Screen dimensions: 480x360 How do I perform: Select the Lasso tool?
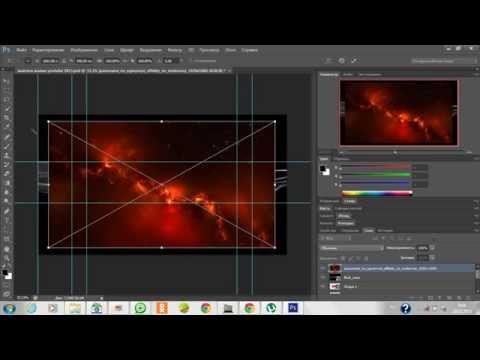coord(6,99)
